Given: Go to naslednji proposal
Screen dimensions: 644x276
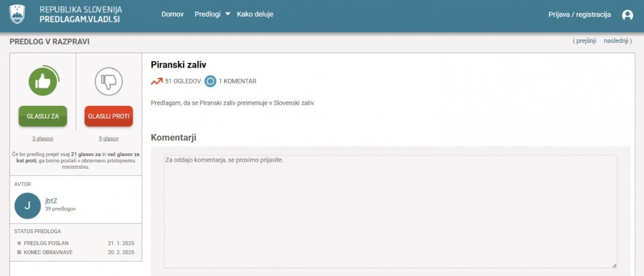Looking at the screenshot, I should [616, 41].
